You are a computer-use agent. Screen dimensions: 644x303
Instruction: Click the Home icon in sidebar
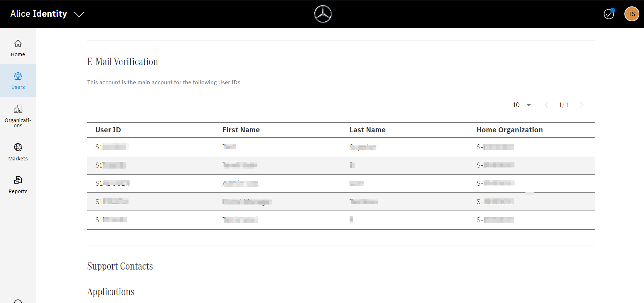click(18, 43)
